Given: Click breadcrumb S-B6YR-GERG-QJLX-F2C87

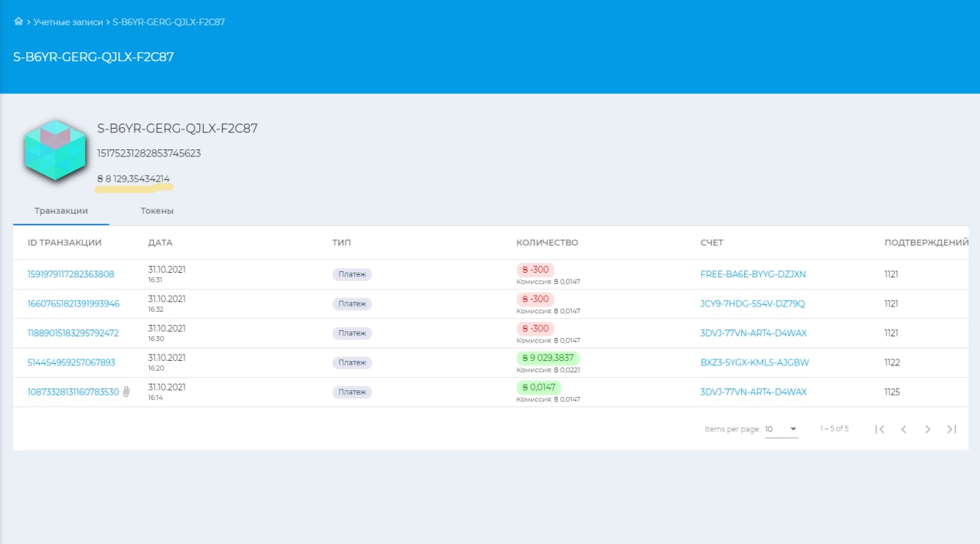Looking at the screenshot, I should pyautogui.click(x=168, y=21).
